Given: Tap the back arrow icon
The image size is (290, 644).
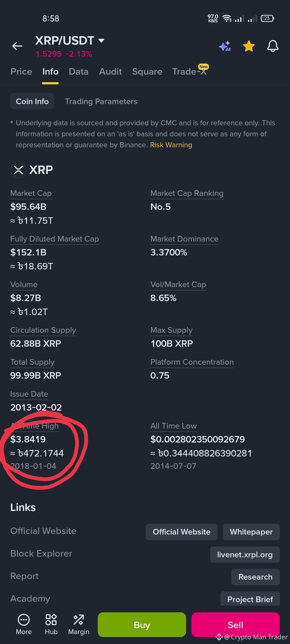Looking at the screenshot, I should 17,46.
